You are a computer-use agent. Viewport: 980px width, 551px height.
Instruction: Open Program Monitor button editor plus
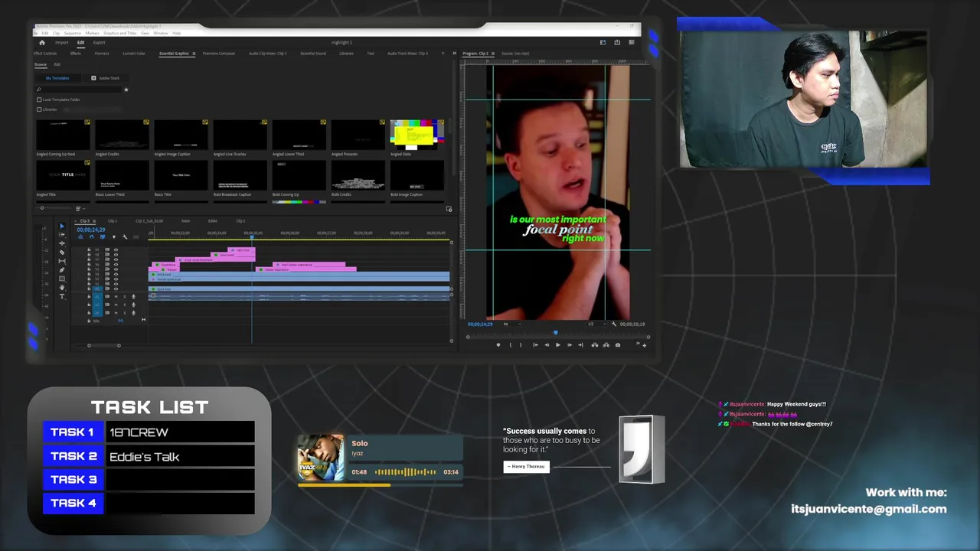(x=645, y=345)
